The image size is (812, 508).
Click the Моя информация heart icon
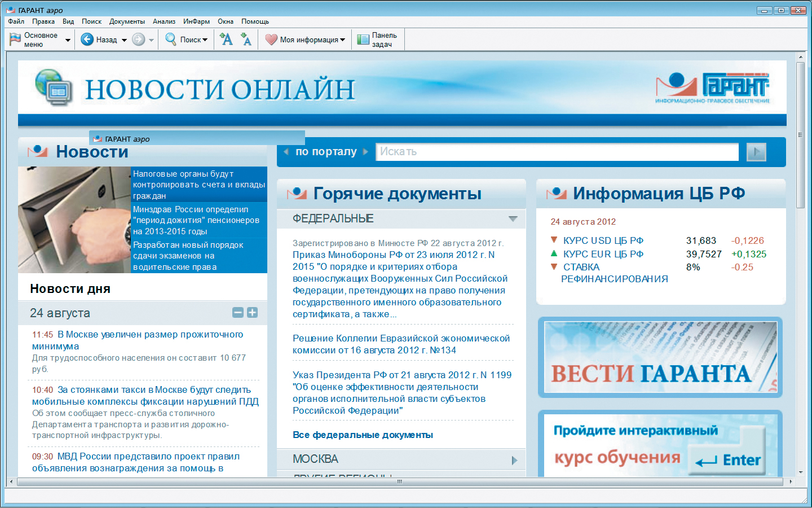coord(271,40)
